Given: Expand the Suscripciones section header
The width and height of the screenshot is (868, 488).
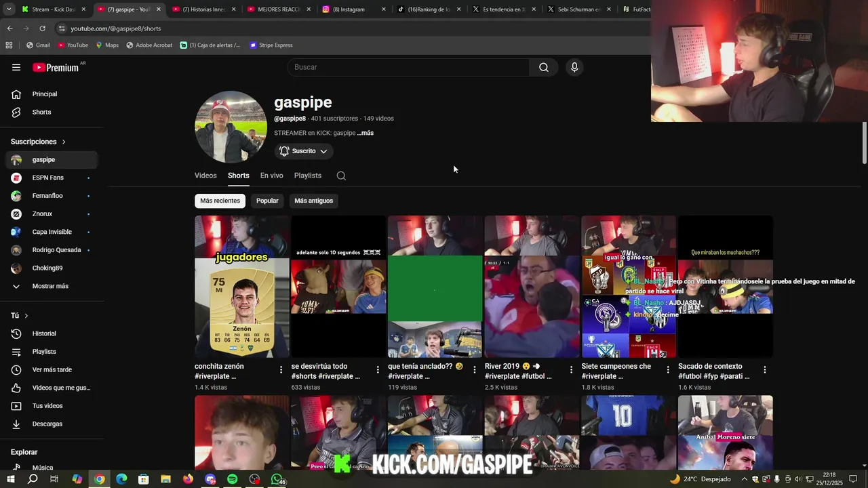Looking at the screenshot, I should click(x=38, y=142).
